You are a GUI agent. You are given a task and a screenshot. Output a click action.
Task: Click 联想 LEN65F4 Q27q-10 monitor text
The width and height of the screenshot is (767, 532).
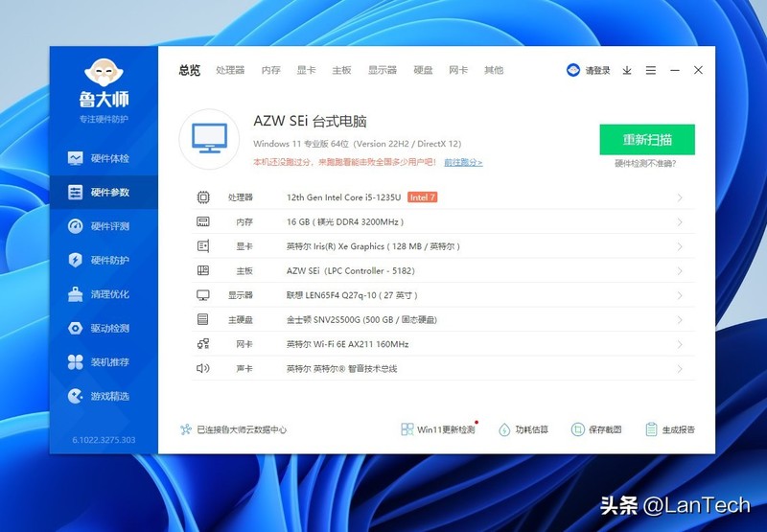tap(352, 295)
